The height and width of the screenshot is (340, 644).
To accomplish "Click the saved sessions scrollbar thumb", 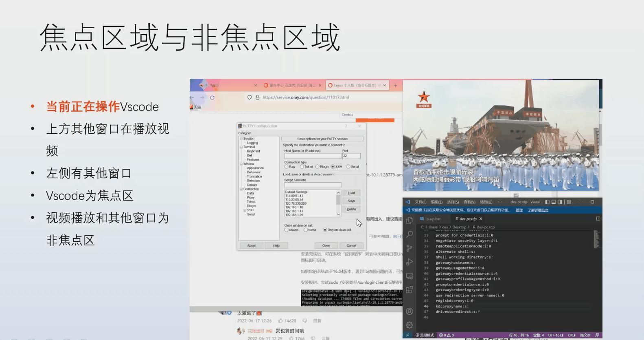I will coord(338,200).
